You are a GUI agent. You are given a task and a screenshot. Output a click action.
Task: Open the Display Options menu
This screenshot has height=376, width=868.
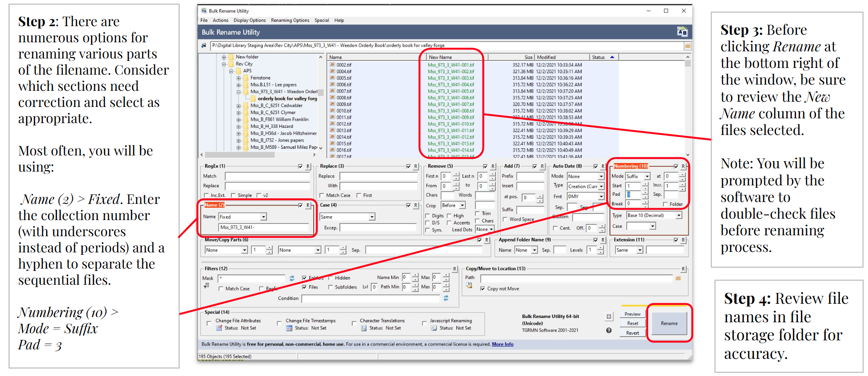point(249,20)
